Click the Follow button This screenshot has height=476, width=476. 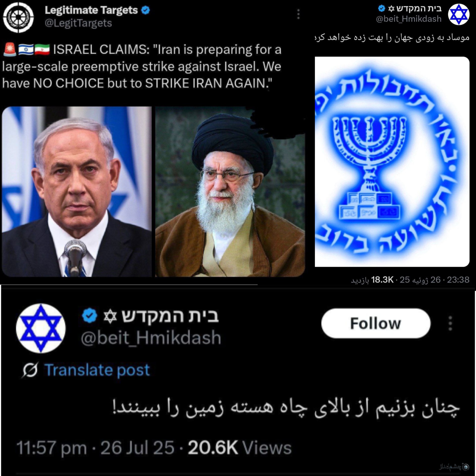point(376,323)
